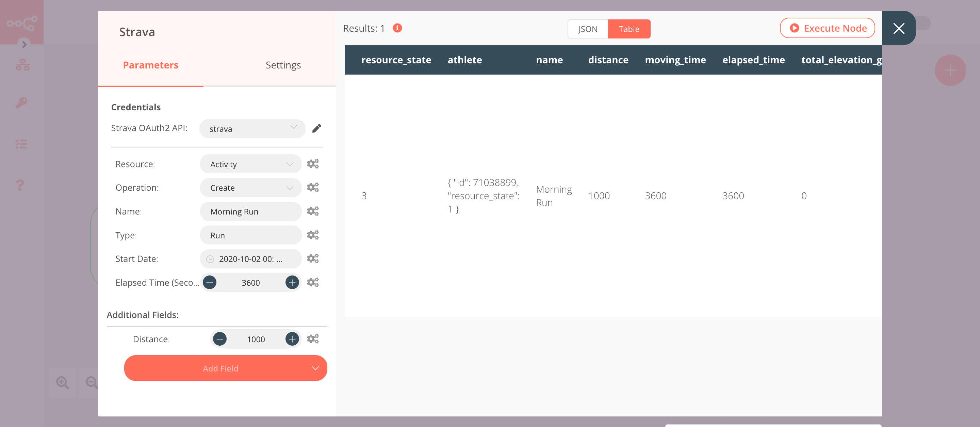This screenshot has width=980, height=427.
Task: Switch to the Settings tab
Action: [x=283, y=65]
